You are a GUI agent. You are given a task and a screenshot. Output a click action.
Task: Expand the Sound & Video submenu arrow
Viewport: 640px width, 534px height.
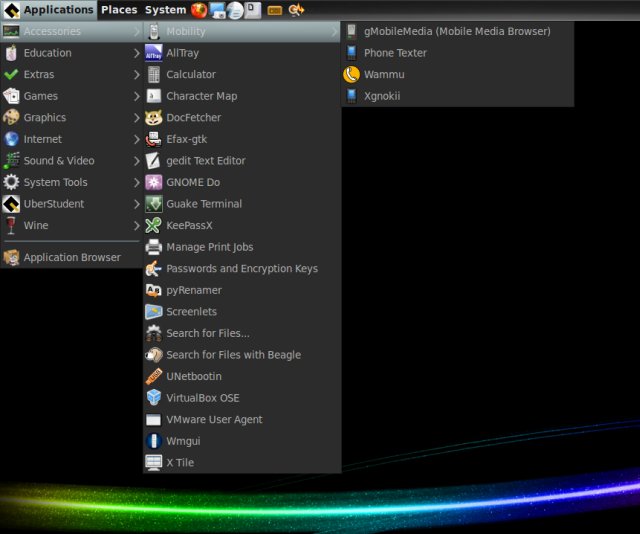[x=136, y=161]
